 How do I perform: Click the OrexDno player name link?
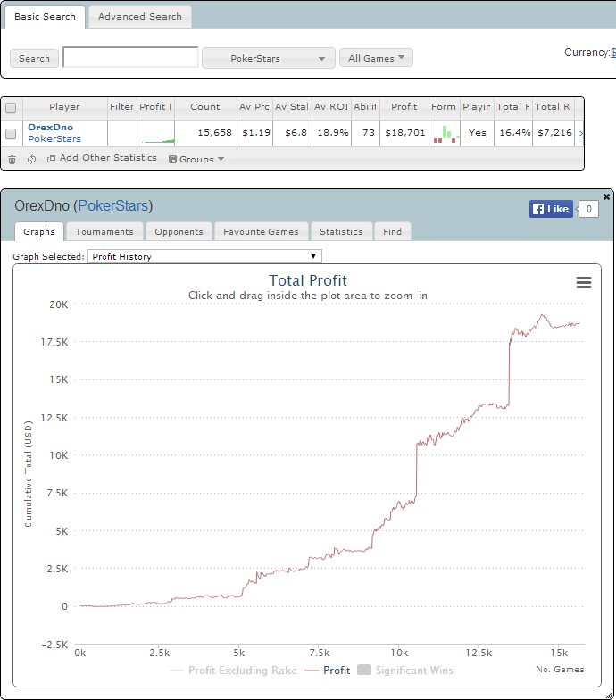pyautogui.click(x=50, y=127)
